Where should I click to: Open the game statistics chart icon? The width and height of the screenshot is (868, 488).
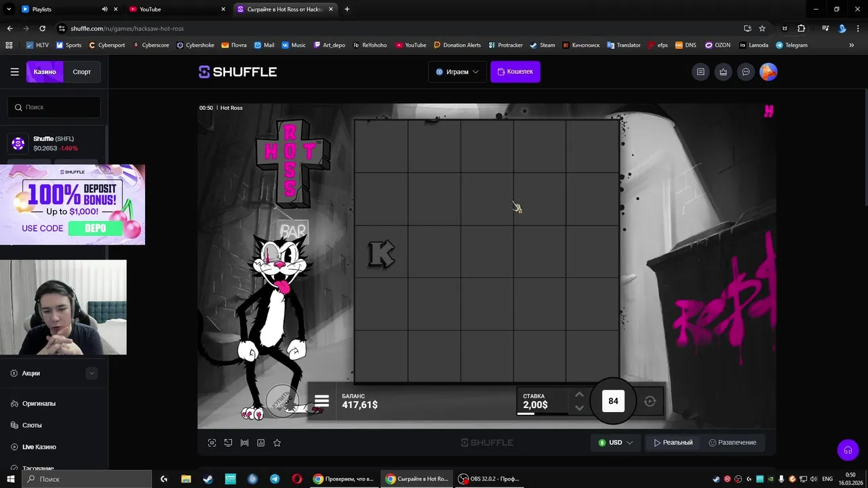pyautogui.click(x=260, y=443)
